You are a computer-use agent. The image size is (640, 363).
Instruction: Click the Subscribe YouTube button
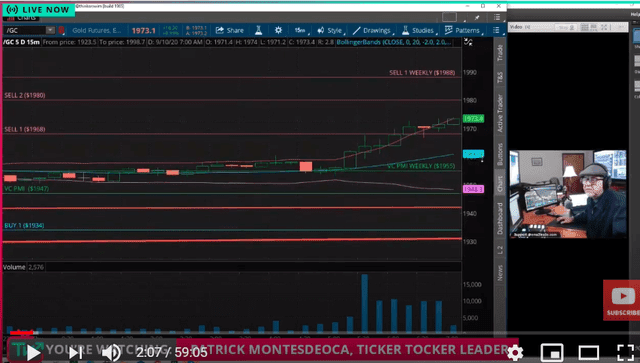(x=622, y=301)
